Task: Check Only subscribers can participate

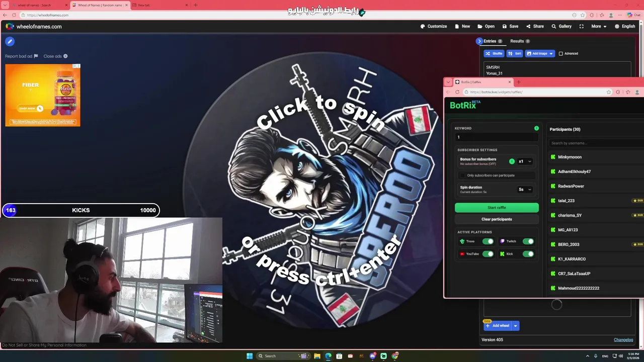Action: [x=463, y=175]
